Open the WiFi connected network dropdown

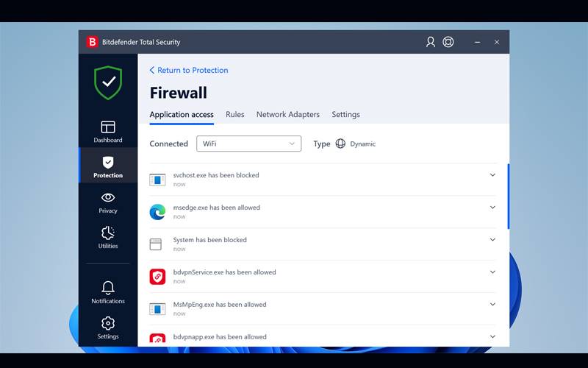(x=248, y=144)
